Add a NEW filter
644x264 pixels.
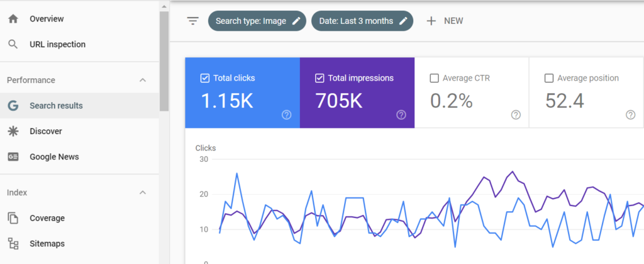tap(445, 21)
